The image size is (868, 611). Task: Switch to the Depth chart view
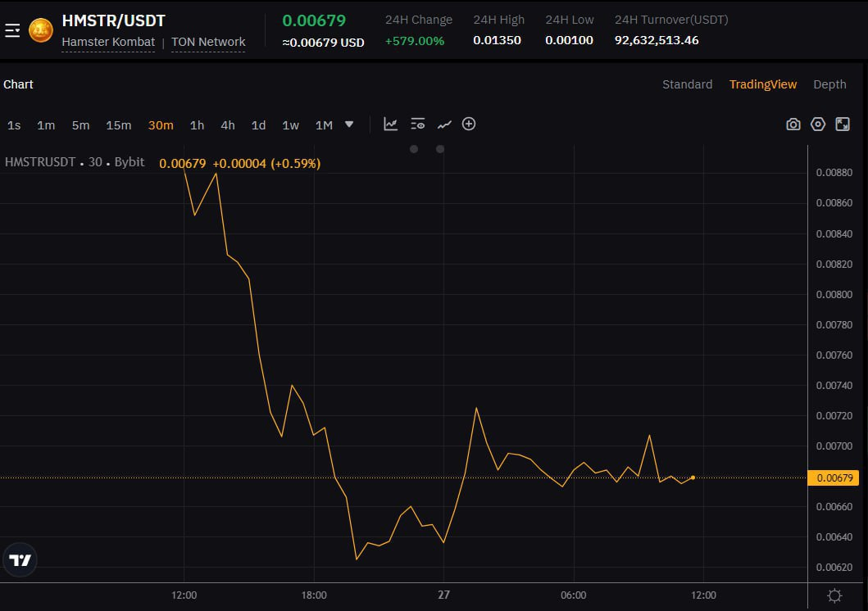[829, 84]
